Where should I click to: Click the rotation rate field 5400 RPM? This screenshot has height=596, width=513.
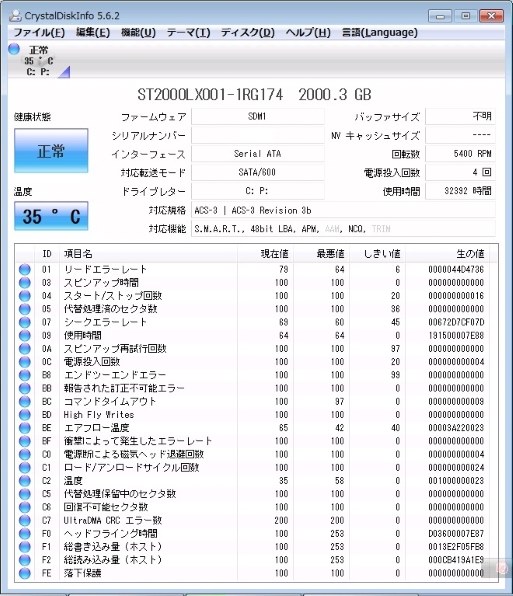(x=460, y=154)
